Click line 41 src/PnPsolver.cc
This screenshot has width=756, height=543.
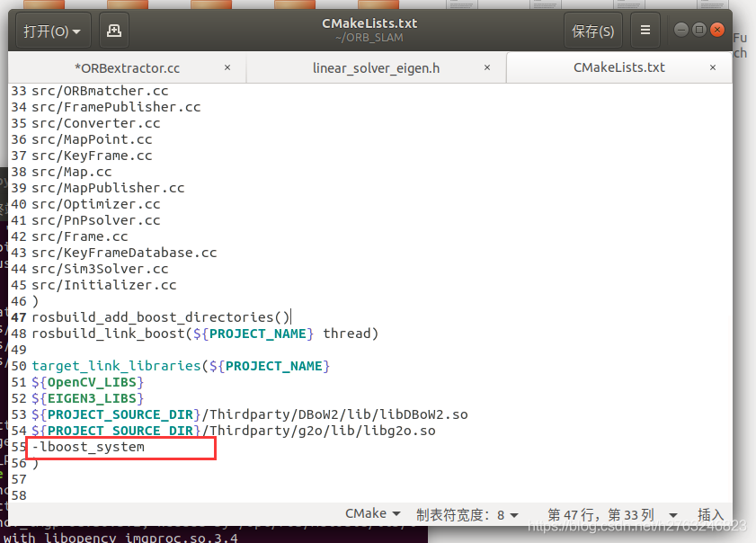(x=96, y=220)
